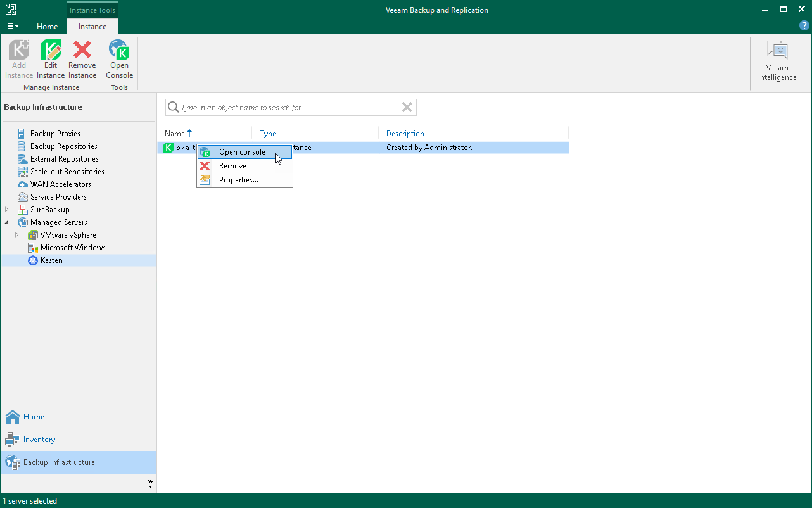Open the main application menu button
The image size is (812, 508).
tap(13, 27)
